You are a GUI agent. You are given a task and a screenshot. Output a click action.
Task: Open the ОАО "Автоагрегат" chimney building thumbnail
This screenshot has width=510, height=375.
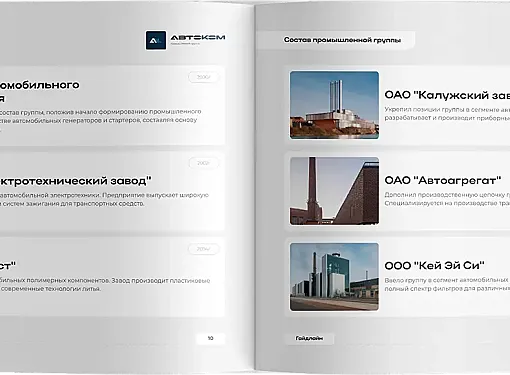coord(334,191)
